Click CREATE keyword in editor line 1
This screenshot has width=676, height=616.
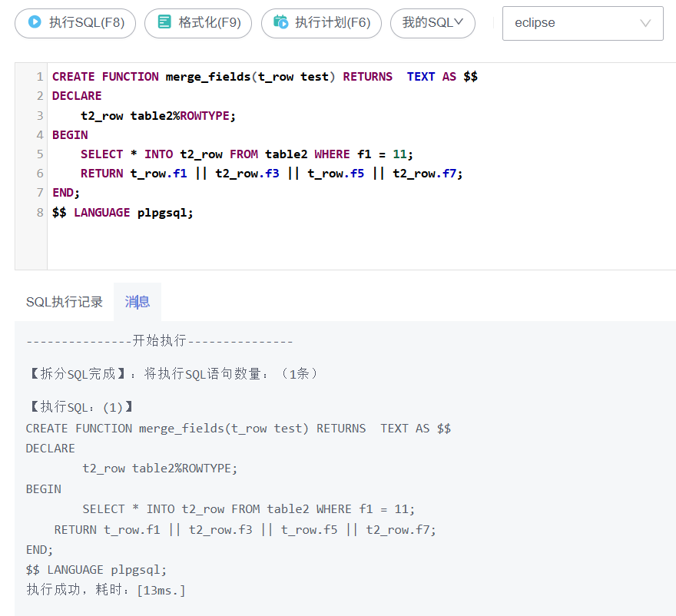[x=73, y=77]
